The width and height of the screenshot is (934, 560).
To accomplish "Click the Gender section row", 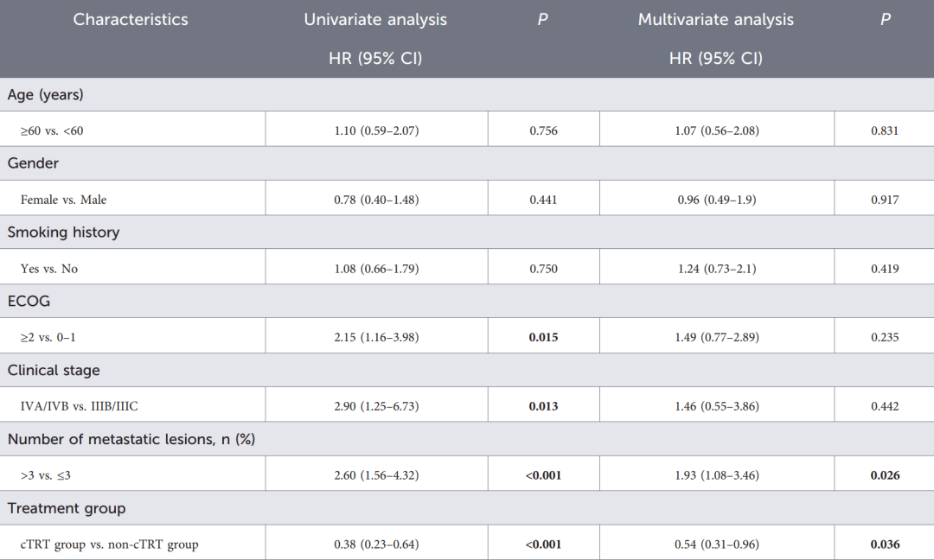I will click(467, 163).
